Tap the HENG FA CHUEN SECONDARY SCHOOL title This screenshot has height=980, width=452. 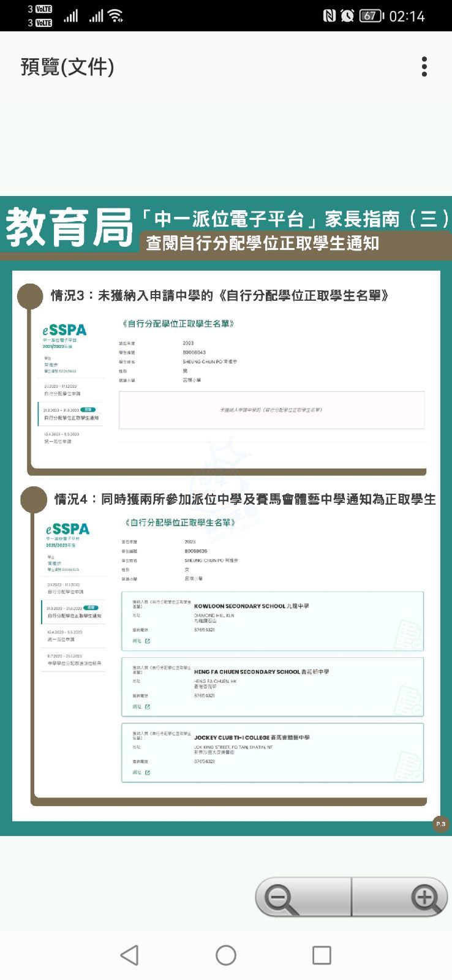click(x=262, y=672)
